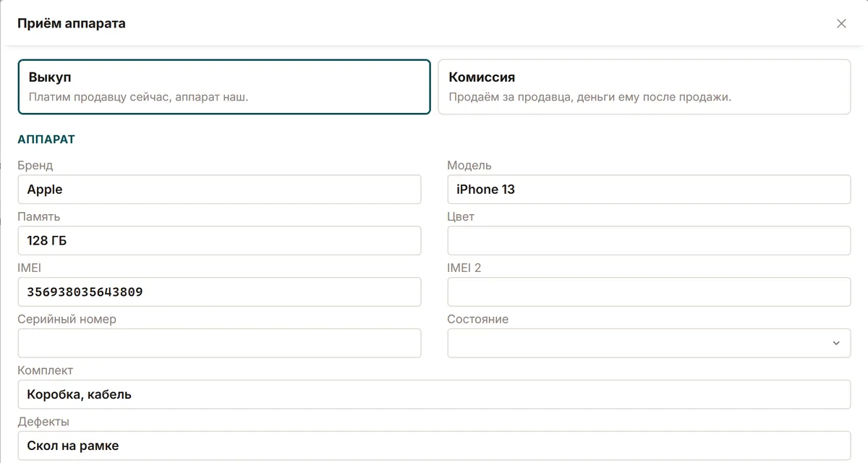This screenshot has width=868, height=463.
Task: Click the АППАРАТ section heading
Action: (x=46, y=139)
